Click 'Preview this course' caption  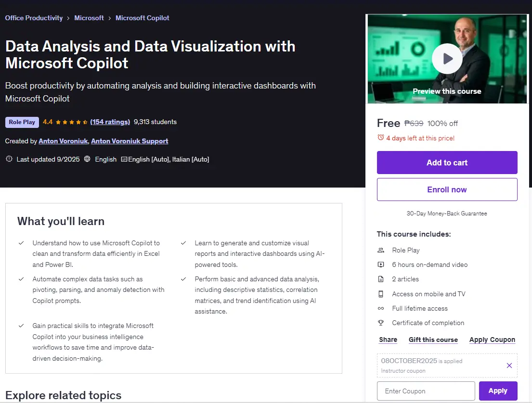(x=447, y=91)
